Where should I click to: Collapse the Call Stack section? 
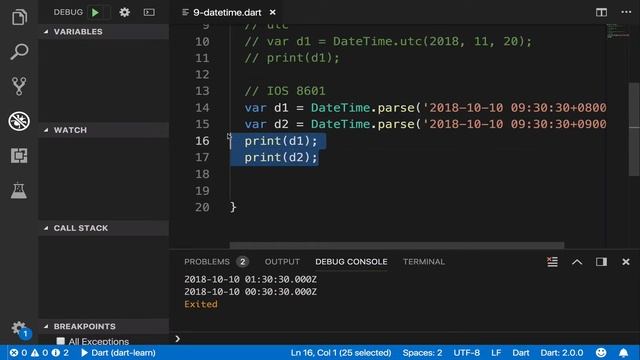tap(104, 228)
